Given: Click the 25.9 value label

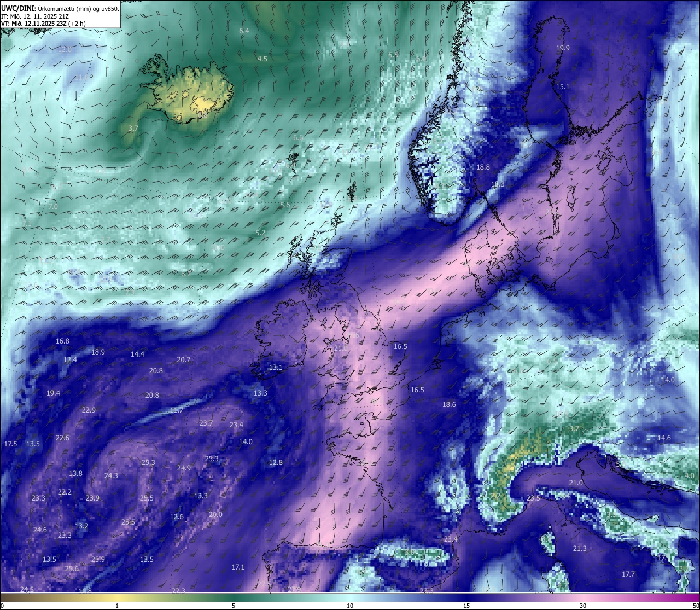Looking at the screenshot, I should 98,560.
